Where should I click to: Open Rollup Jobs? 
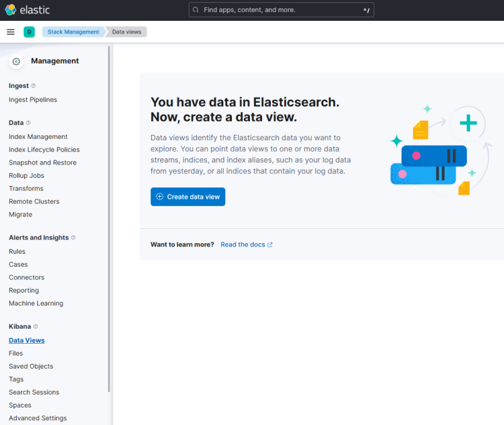pyautogui.click(x=26, y=176)
